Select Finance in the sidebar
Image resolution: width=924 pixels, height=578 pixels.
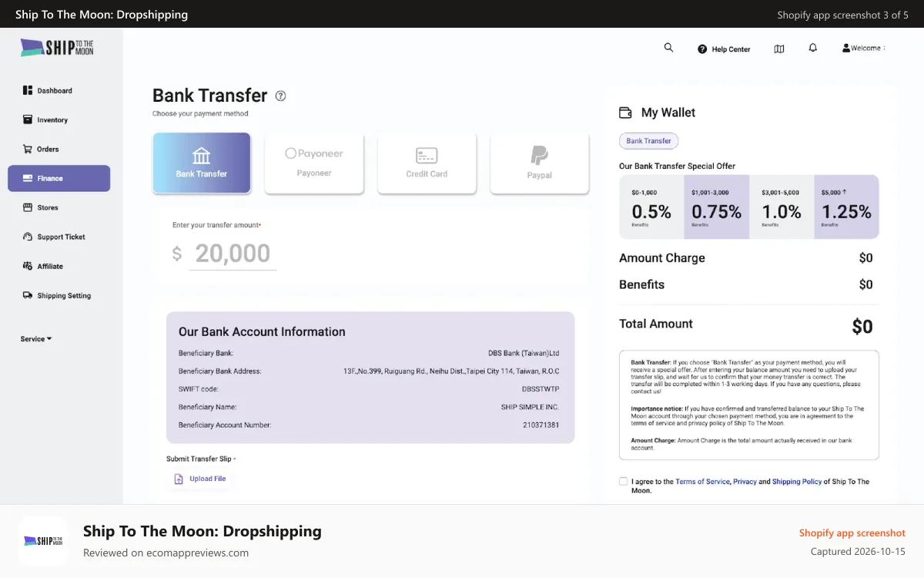(59, 178)
